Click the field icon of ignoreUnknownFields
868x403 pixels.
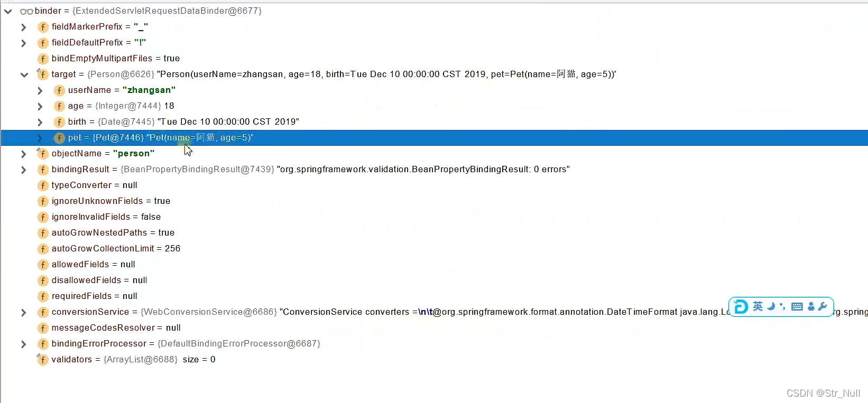click(x=43, y=201)
